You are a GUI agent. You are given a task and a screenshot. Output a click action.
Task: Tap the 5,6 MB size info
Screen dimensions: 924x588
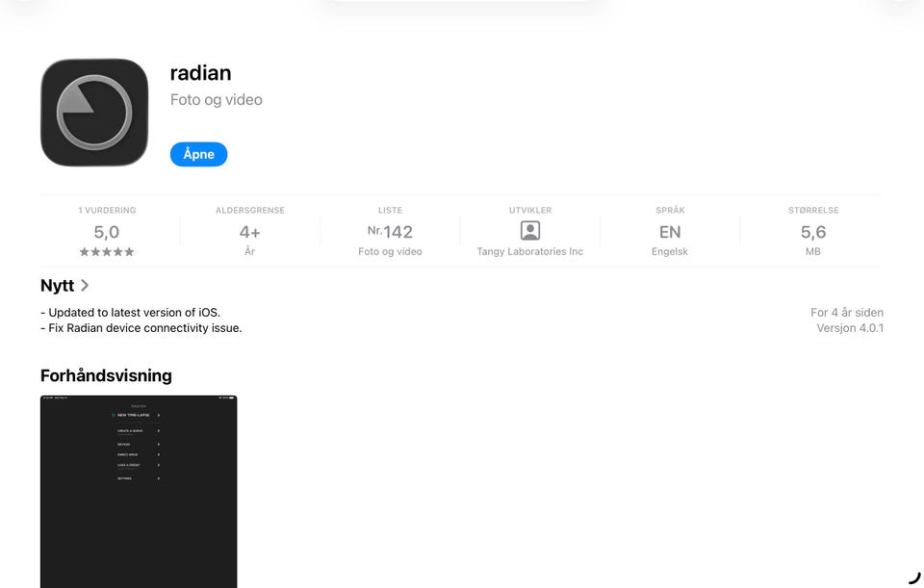pos(813,232)
